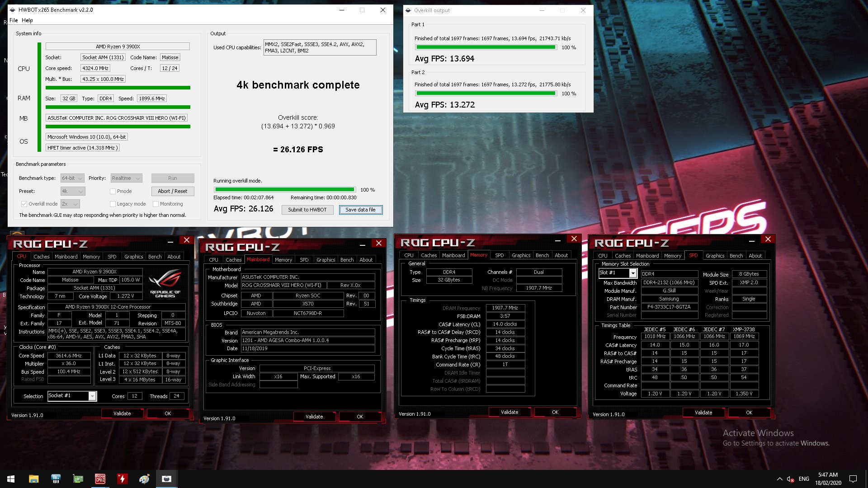868x488 pixels.
Task: Click the Run benchmark button
Action: [x=173, y=178]
